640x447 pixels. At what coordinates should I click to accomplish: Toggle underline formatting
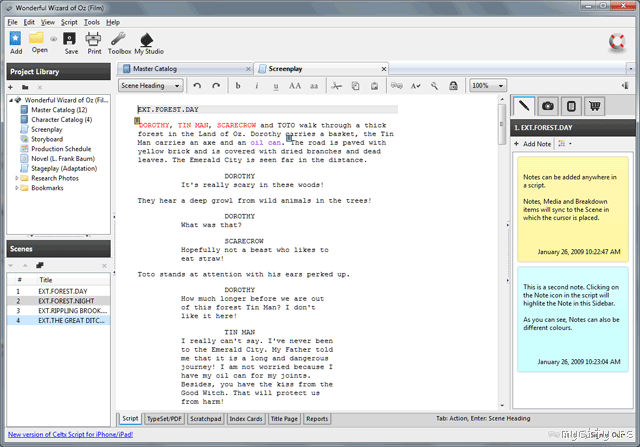pos(276,86)
